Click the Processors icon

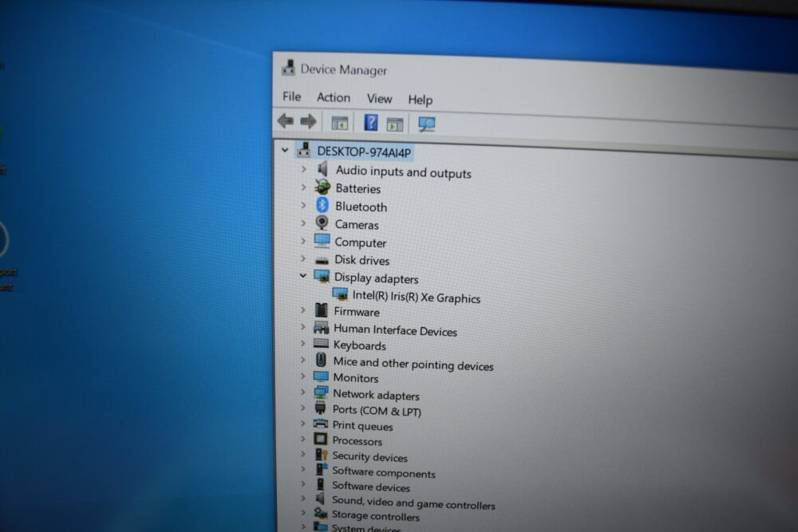(x=321, y=439)
